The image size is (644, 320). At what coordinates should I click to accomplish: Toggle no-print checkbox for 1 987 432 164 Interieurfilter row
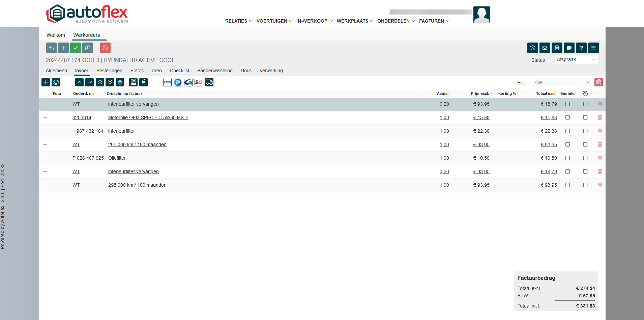click(585, 131)
